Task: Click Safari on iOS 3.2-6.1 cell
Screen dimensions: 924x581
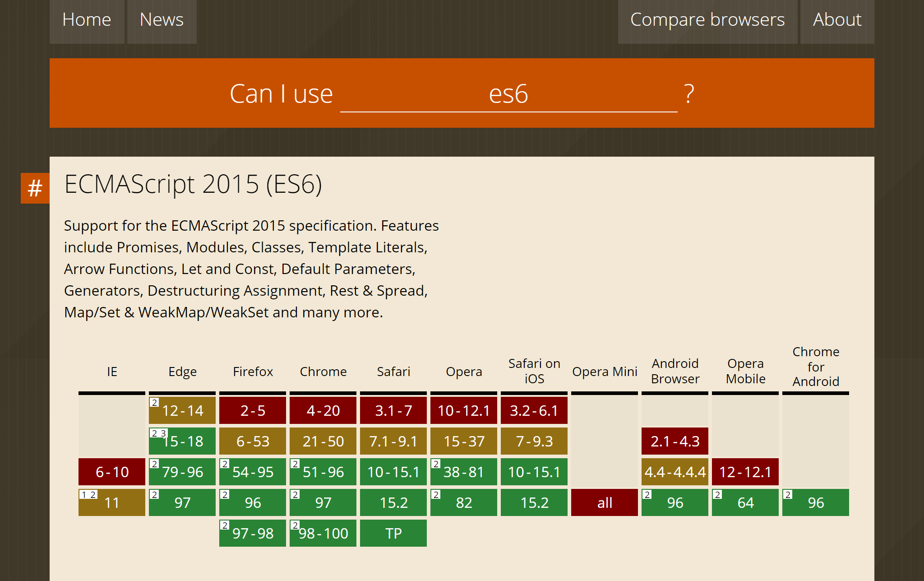Action: (x=534, y=410)
